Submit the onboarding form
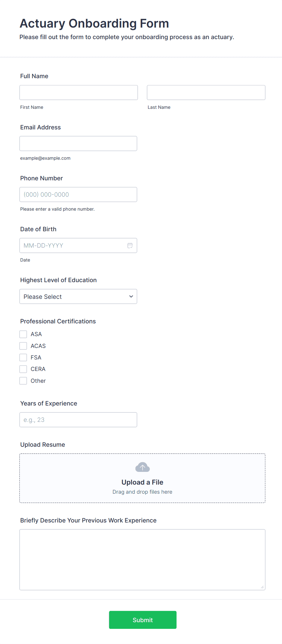Image resolution: width=282 pixels, height=644 pixels. coord(143,620)
